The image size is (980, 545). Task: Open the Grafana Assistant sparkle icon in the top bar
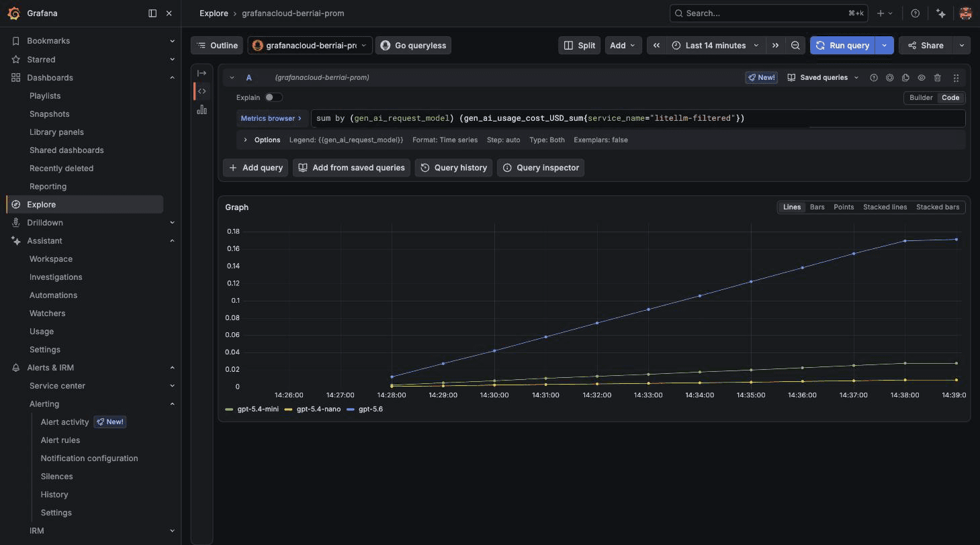[940, 13]
